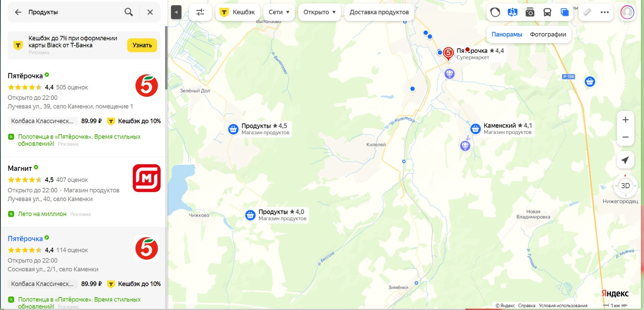Viewport: 644px width, 310px height.
Task: Locate me with the arrow icon
Action: tap(625, 160)
